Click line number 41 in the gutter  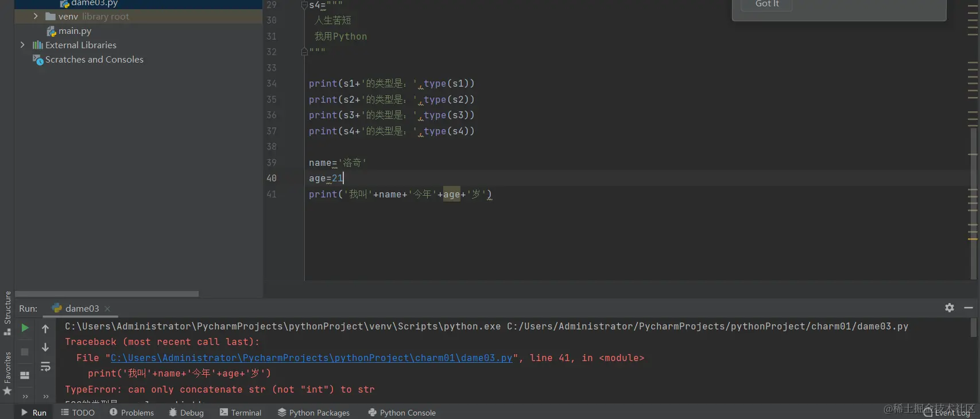click(x=272, y=194)
